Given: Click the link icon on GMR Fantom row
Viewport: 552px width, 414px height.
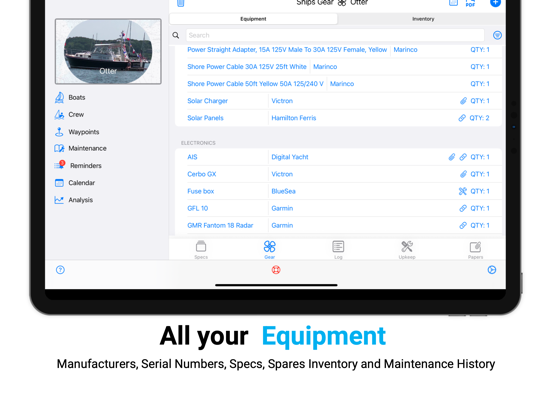Looking at the screenshot, I should click(x=463, y=225).
